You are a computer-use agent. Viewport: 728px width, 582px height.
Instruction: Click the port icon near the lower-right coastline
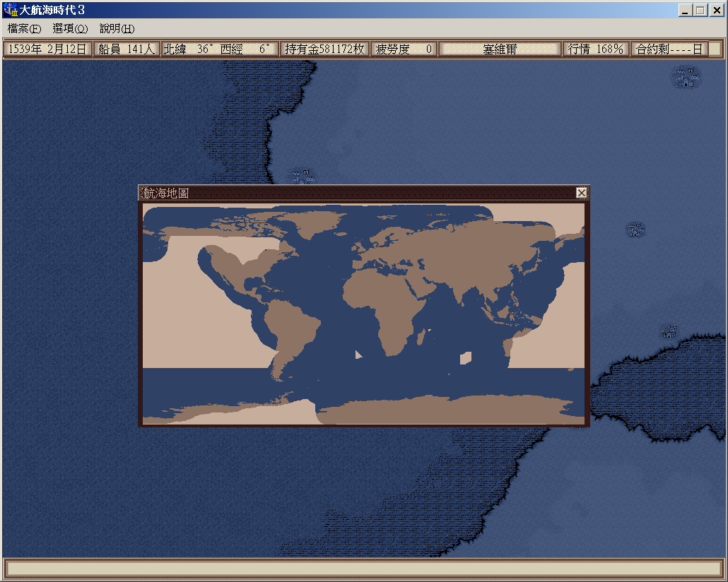[669, 331]
